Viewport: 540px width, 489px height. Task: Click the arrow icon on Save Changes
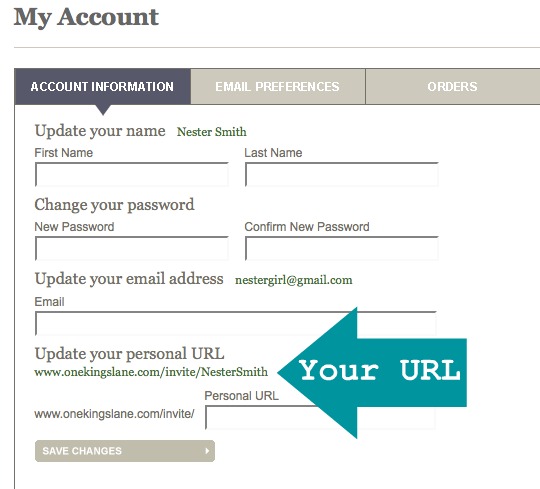207,451
